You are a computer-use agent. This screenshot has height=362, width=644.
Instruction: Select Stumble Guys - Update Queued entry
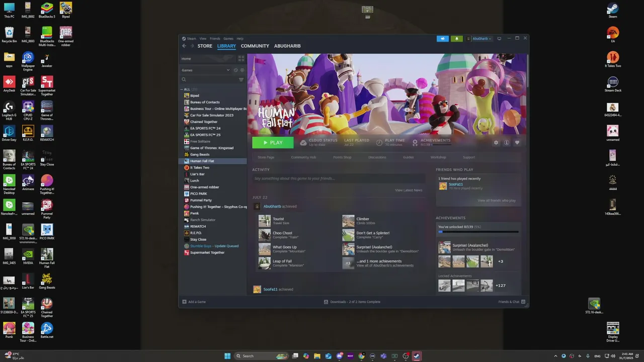click(x=214, y=246)
